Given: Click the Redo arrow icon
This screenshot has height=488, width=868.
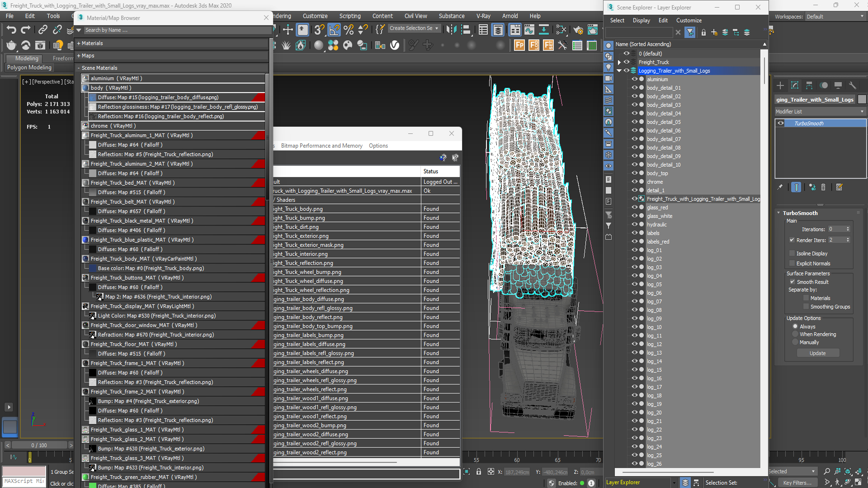Looking at the screenshot, I should [26, 30].
